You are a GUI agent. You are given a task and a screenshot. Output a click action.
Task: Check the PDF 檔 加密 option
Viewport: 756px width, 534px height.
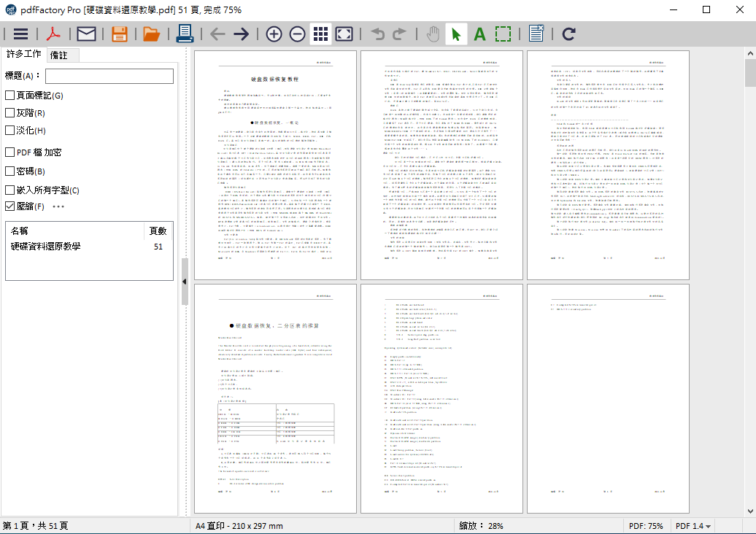[10, 152]
